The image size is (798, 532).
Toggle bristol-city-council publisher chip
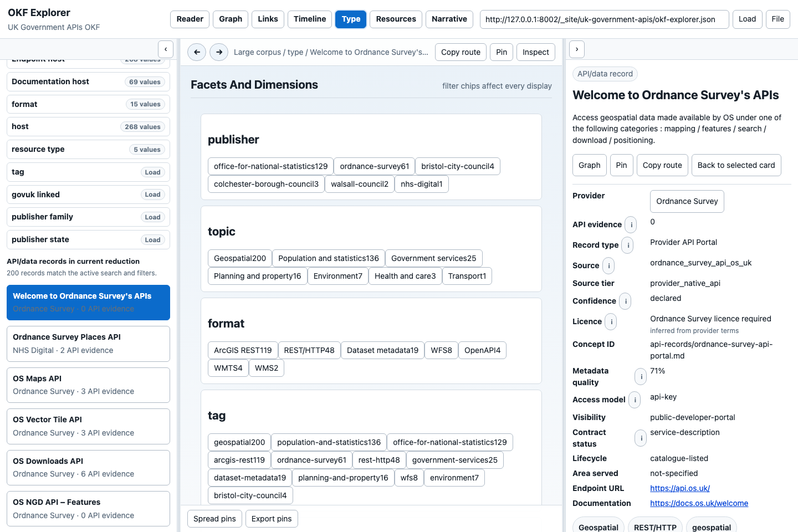[458, 166]
